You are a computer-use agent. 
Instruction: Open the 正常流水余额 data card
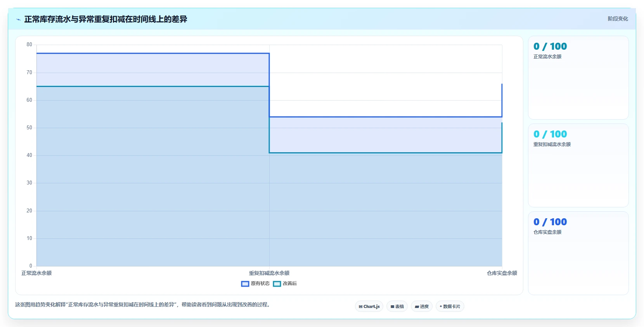[578, 78]
